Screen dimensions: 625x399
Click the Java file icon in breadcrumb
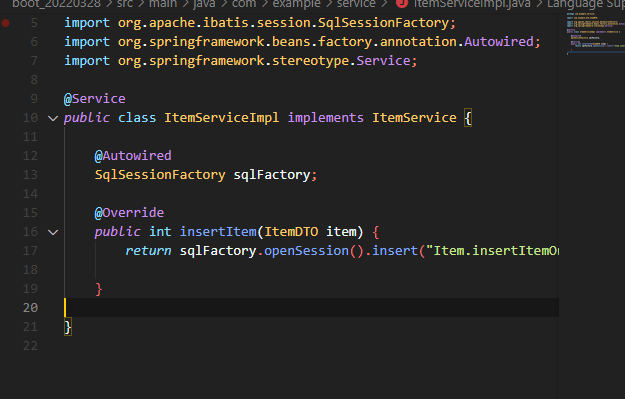click(x=402, y=4)
